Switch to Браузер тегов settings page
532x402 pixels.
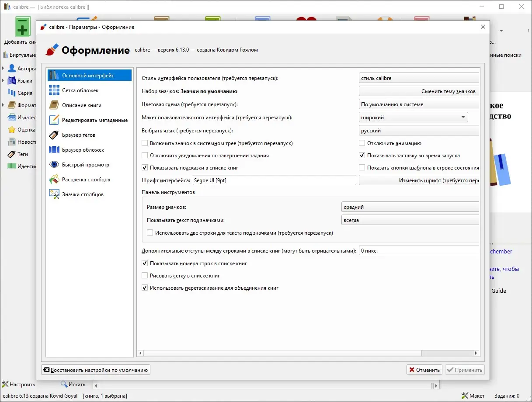[90, 135]
